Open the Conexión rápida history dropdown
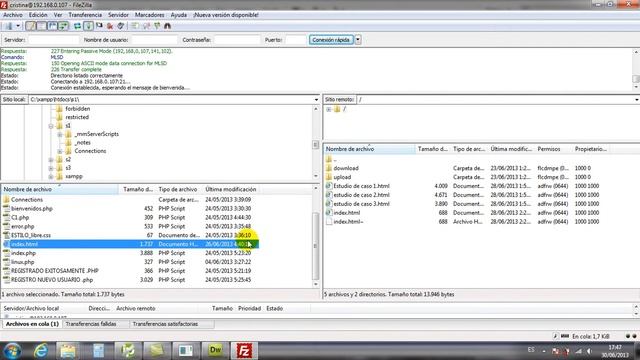Screen dimensions: 640x360 pyautogui.click(x=358, y=40)
